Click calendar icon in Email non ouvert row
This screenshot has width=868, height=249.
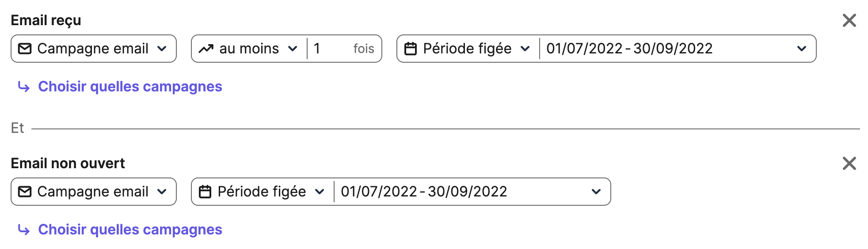(205, 192)
